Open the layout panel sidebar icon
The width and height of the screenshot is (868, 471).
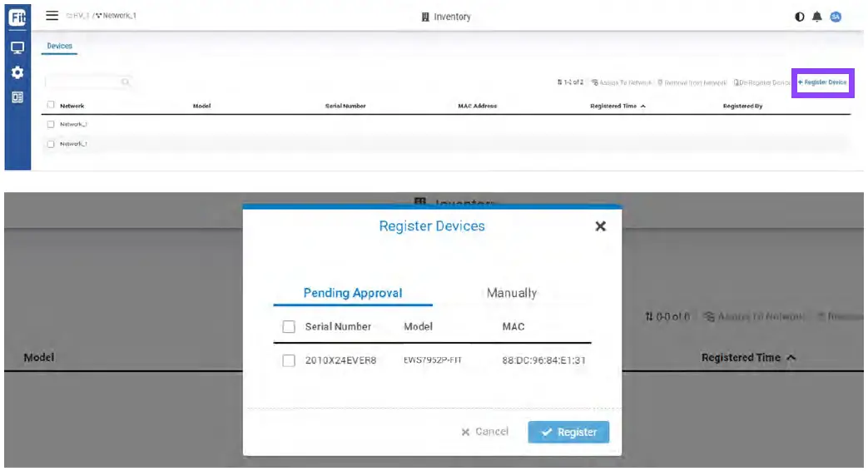click(17, 97)
